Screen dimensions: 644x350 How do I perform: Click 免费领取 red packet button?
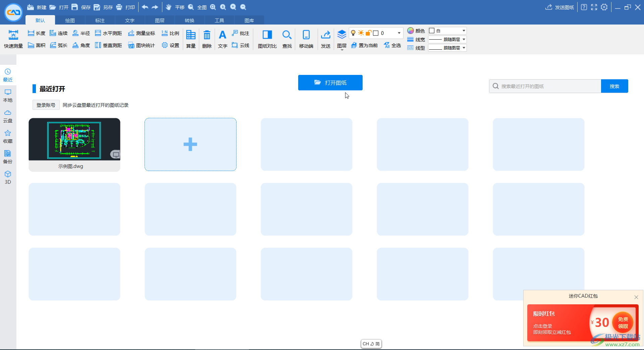tap(623, 323)
